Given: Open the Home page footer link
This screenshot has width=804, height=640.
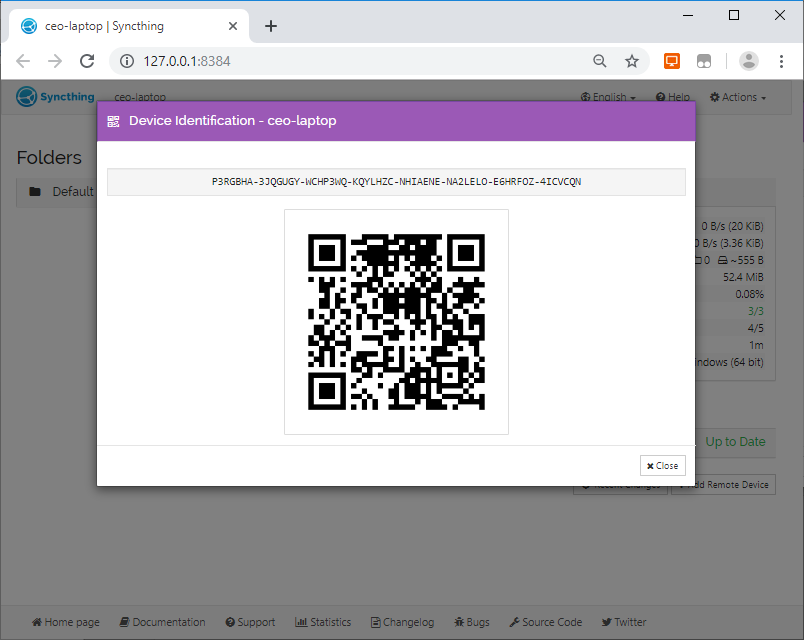Looking at the screenshot, I should 66,622.
